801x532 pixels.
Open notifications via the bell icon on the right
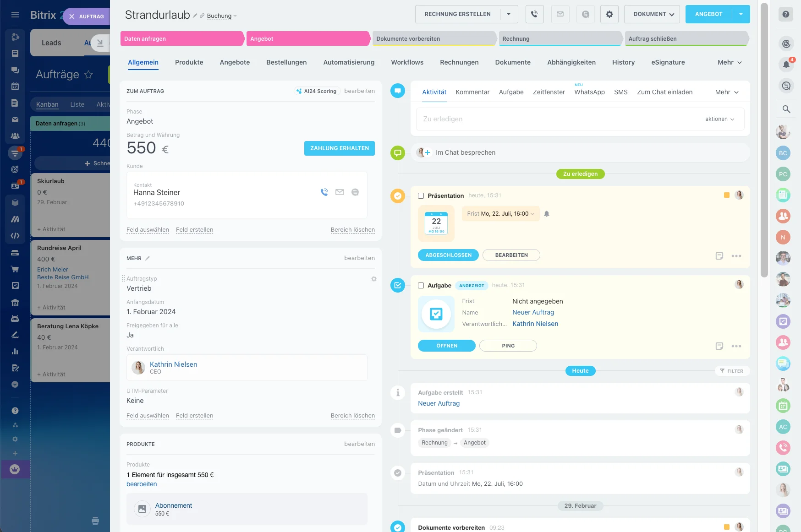coord(786,65)
